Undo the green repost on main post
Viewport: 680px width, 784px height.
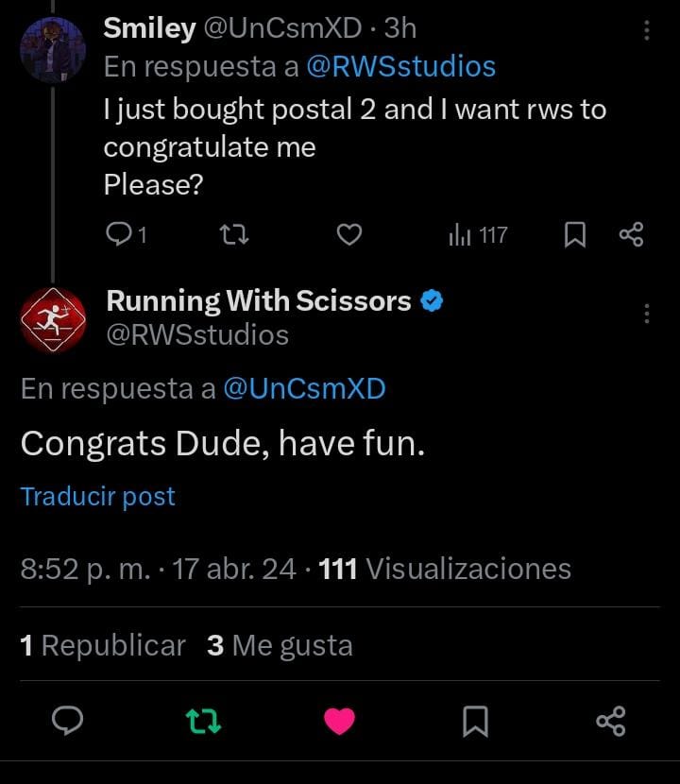[x=203, y=721]
